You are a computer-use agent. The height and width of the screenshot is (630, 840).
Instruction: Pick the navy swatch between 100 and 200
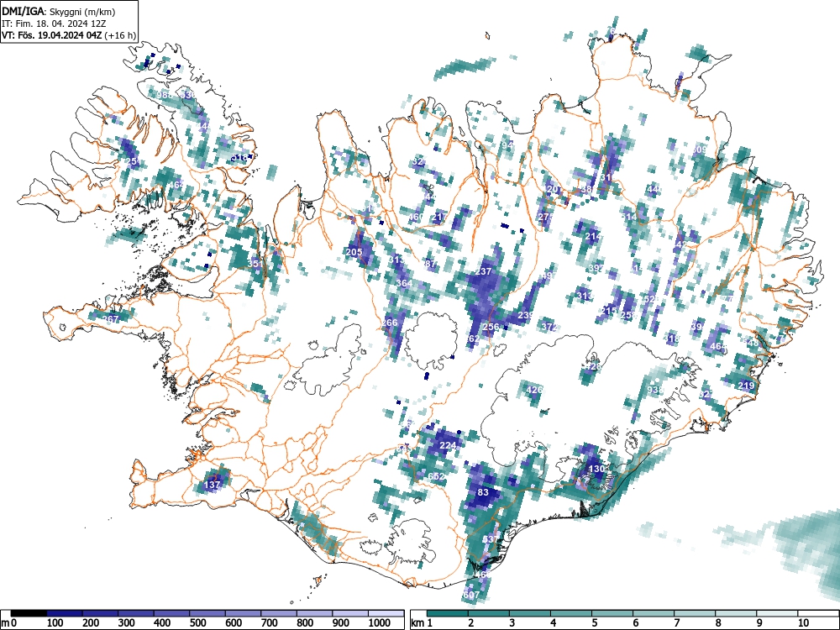[x=65, y=613]
